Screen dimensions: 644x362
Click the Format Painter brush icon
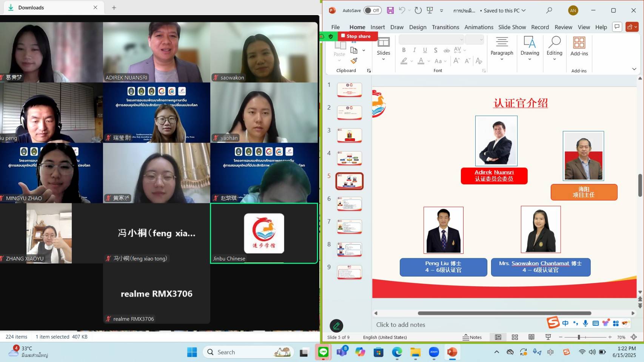pyautogui.click(x=354, y=61)
